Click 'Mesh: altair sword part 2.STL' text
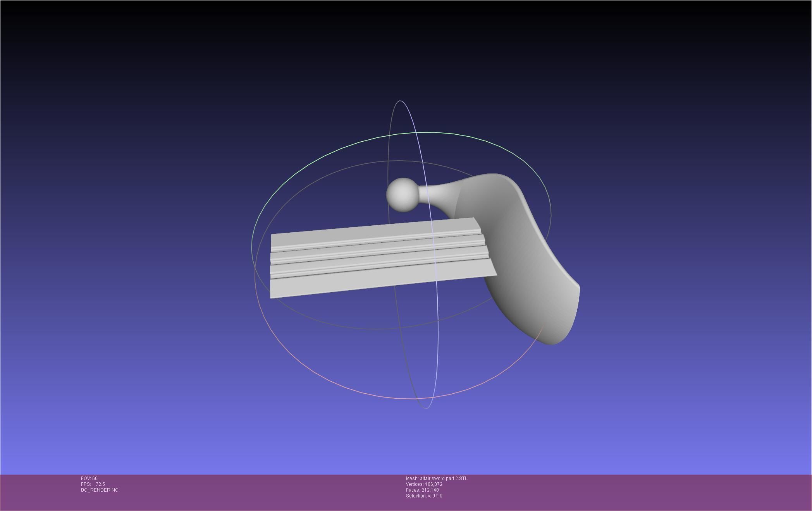812x511 pixels. [437, 478]
